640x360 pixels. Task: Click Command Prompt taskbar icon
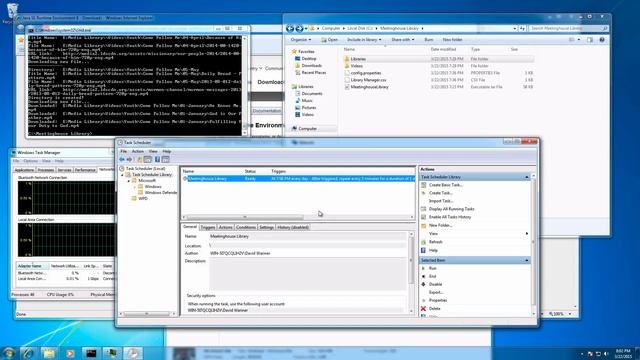[x=91, y=353]
